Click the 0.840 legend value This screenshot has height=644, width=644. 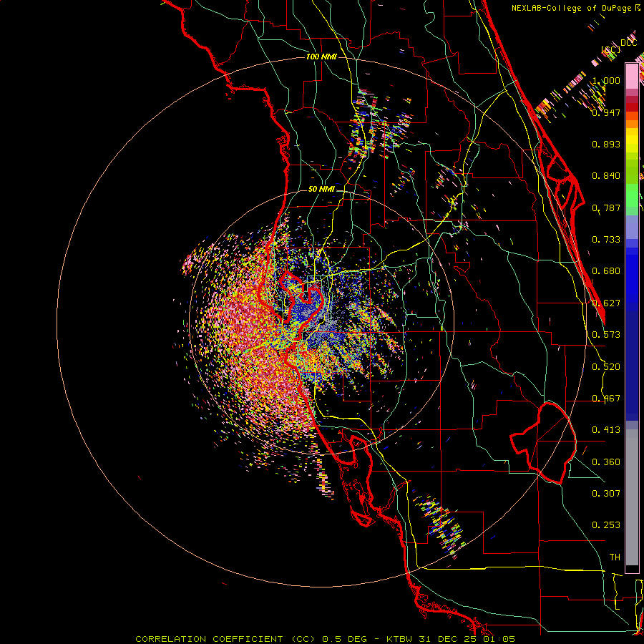pyautogui.click(x=606, y=176)
